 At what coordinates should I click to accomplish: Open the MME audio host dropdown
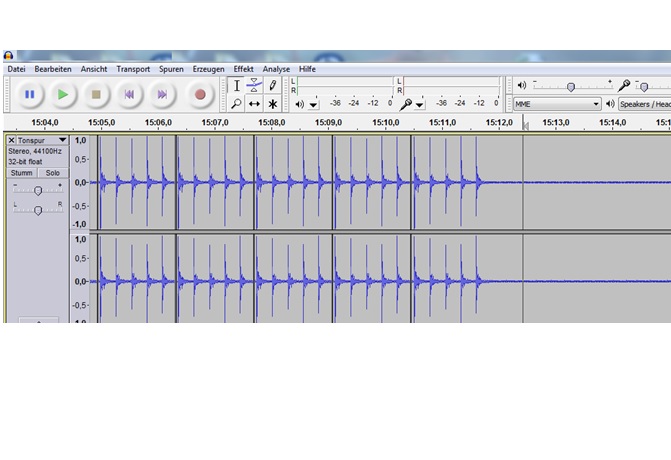click(x=557, y=104)
